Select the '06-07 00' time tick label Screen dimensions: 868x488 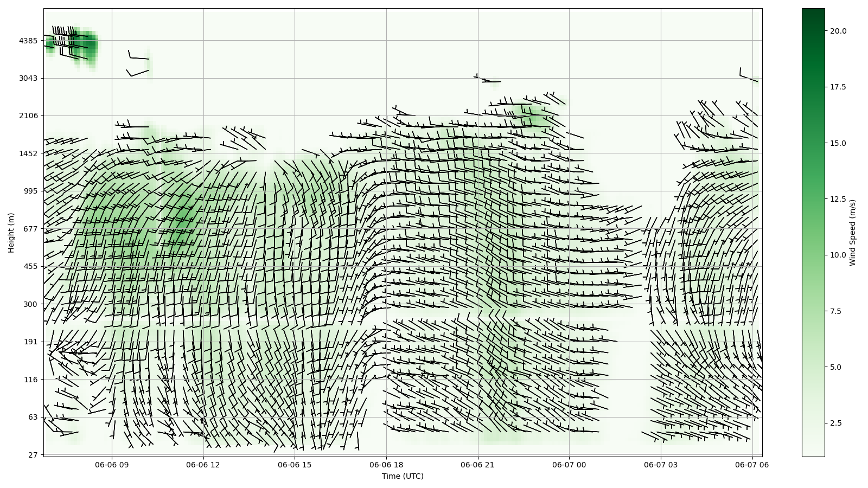click(570, 465)
